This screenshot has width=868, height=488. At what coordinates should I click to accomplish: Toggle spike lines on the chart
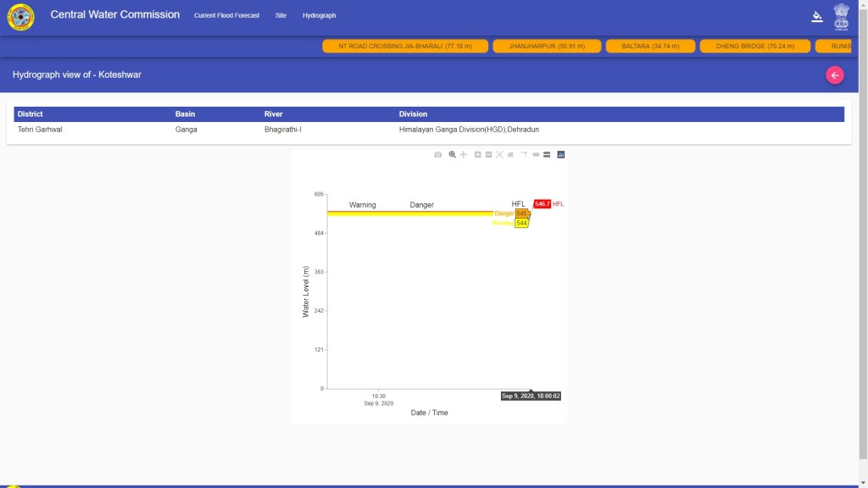pos(524,154)
